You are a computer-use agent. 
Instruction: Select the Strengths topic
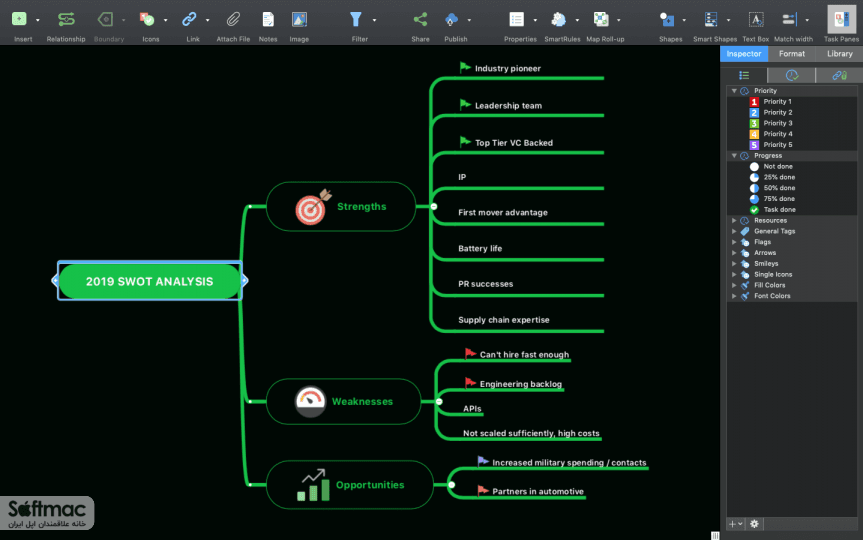341,206
